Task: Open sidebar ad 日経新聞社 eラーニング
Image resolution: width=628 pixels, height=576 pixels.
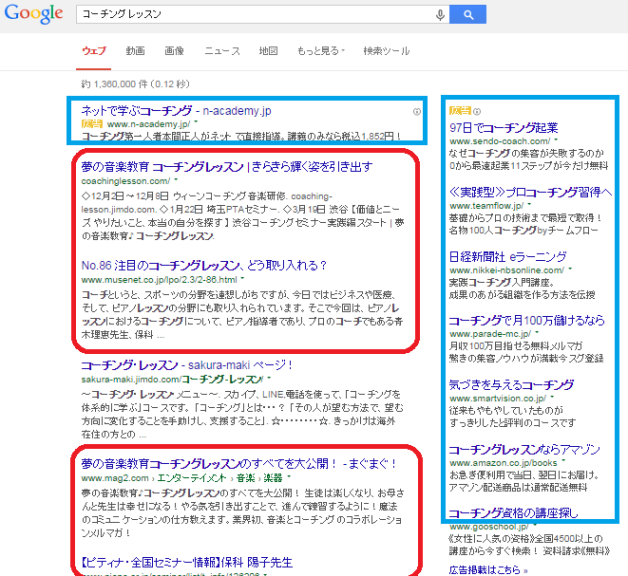Action: click(x=508, y=257)
